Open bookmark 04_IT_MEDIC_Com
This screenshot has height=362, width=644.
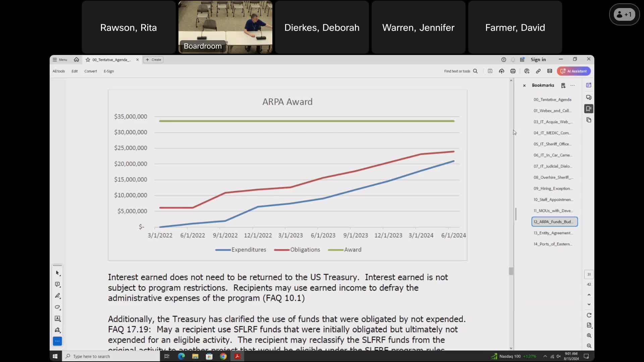pyautogui.click(x=552, y=133)
